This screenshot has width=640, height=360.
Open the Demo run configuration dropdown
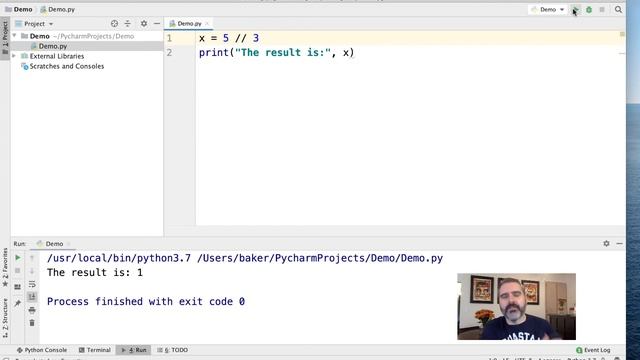point(548,9)
